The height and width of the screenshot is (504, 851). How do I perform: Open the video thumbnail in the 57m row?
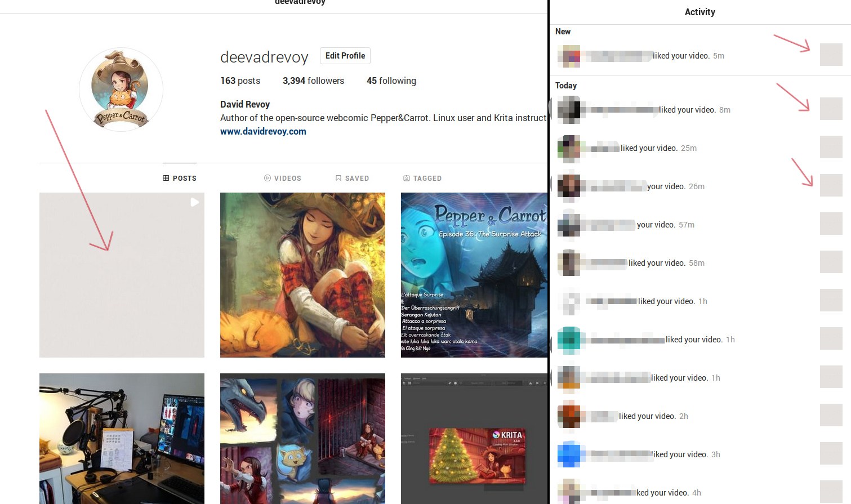tap(831, 224)
